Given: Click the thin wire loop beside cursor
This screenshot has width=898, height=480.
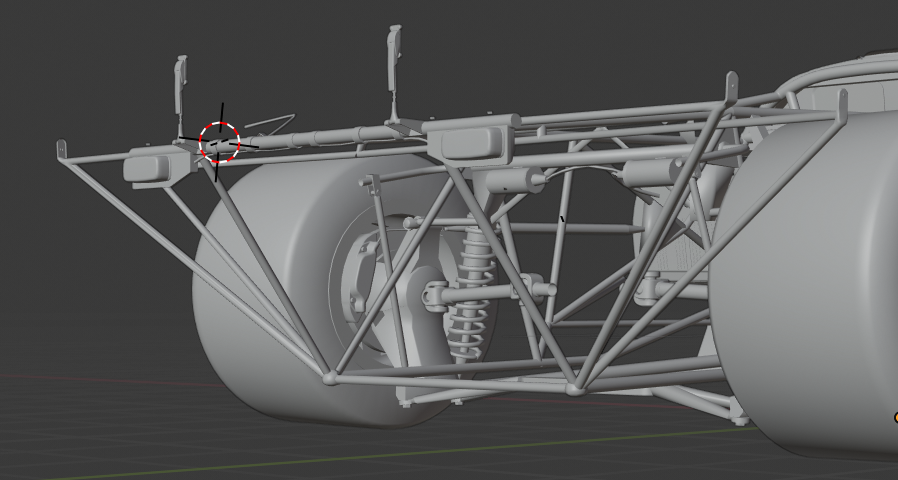Looking at the screenshot, I should click(270, 121).
